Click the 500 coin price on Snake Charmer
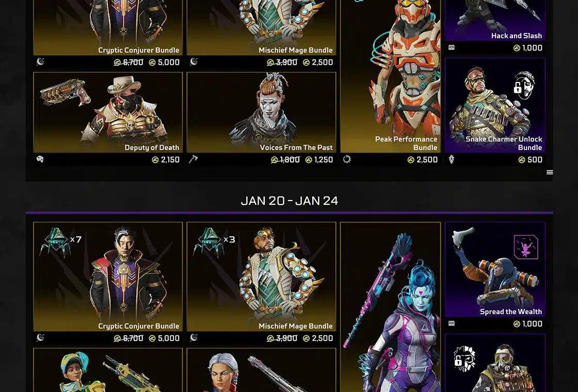The height and width of the screenshot is (392, 578). [531, 159]
